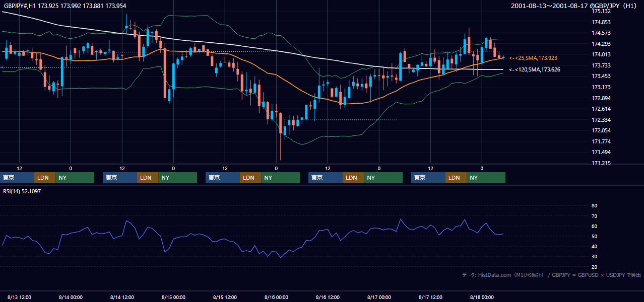
Task: Click the RSI(14) 52.1097 indicator label
Action: (22, 191)
